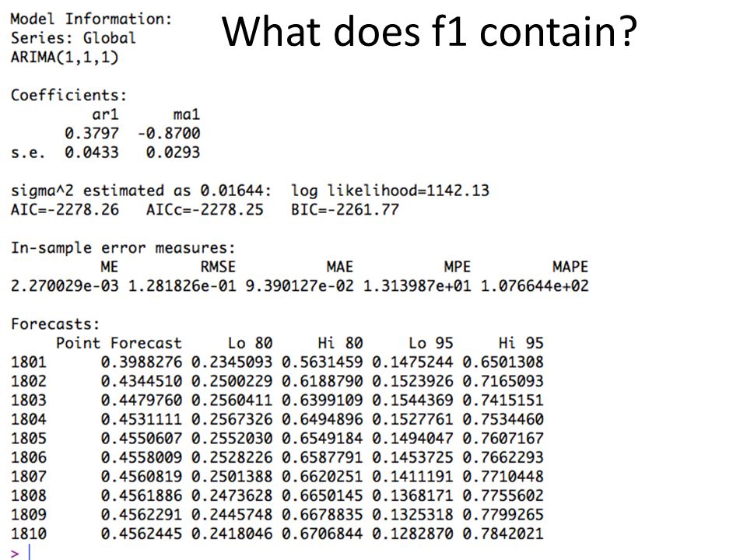Click the MAPE value 1.076644e+02

click(x=535, y=285)
